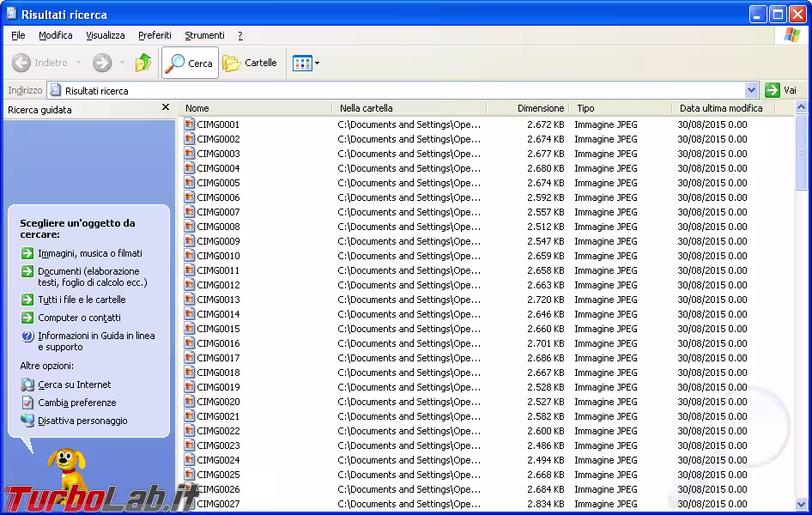Open the Strumenti menu

coord(204,35)
